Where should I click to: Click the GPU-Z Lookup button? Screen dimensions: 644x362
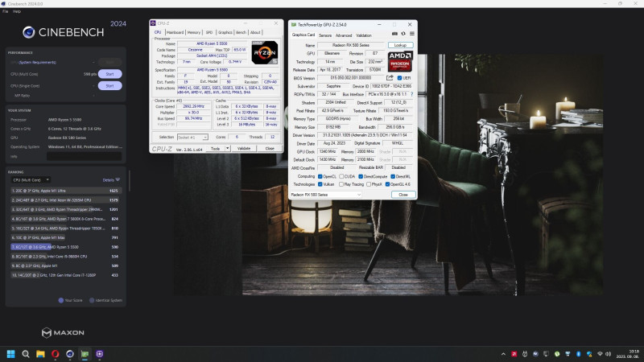400,45
